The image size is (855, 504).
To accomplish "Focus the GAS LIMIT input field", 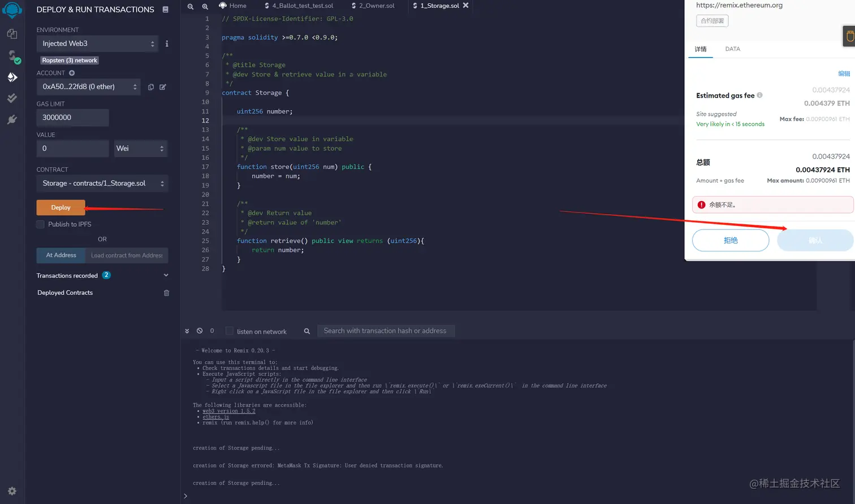I will click(x=73, y=118).
